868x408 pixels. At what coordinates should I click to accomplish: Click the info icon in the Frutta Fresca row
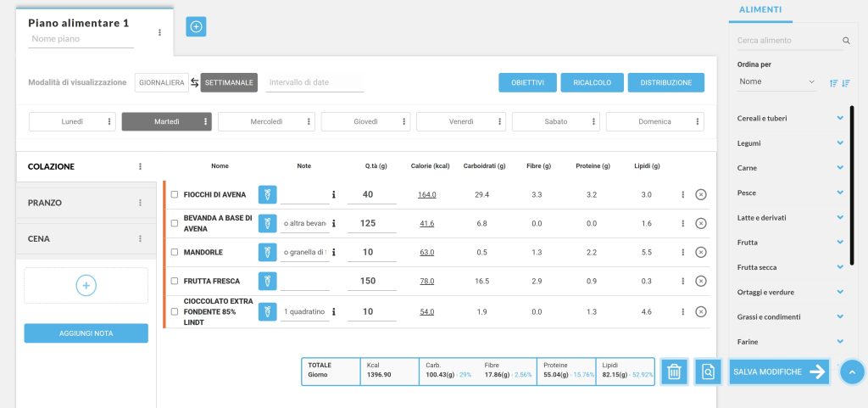334,281
